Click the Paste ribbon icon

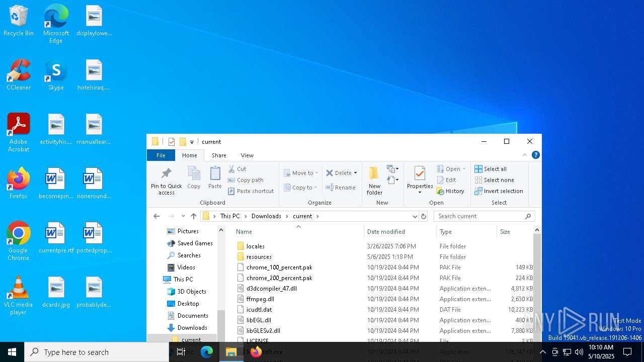tap(215, 177)
